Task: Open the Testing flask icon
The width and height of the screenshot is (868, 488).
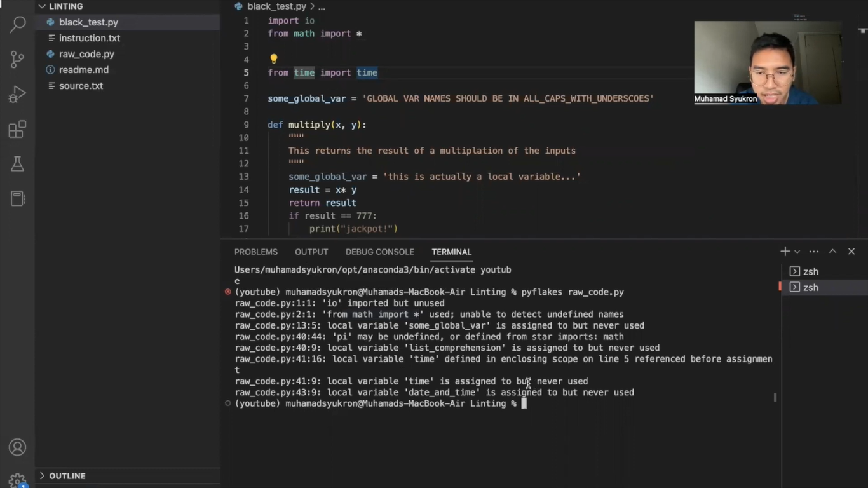Action: (x=17, y=164)
